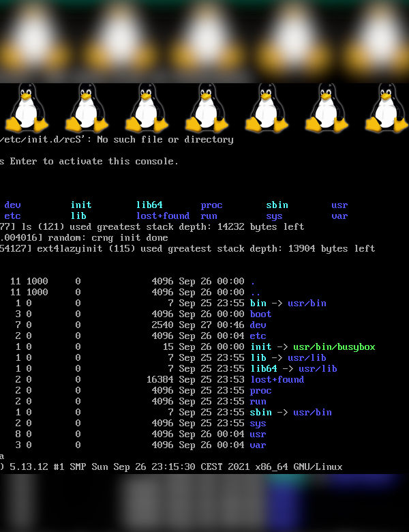
Task: Click 'var' in the short column listing
Action: (x=339, y=216)
